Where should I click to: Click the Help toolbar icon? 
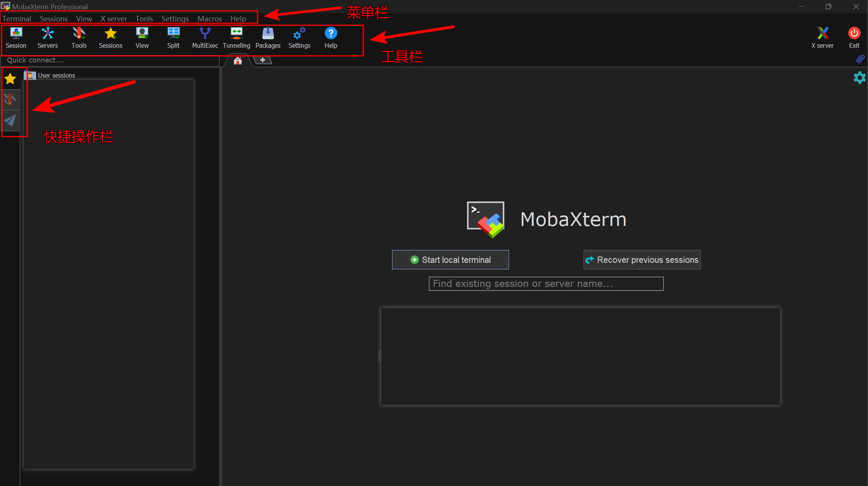click(x=331, y=38)
